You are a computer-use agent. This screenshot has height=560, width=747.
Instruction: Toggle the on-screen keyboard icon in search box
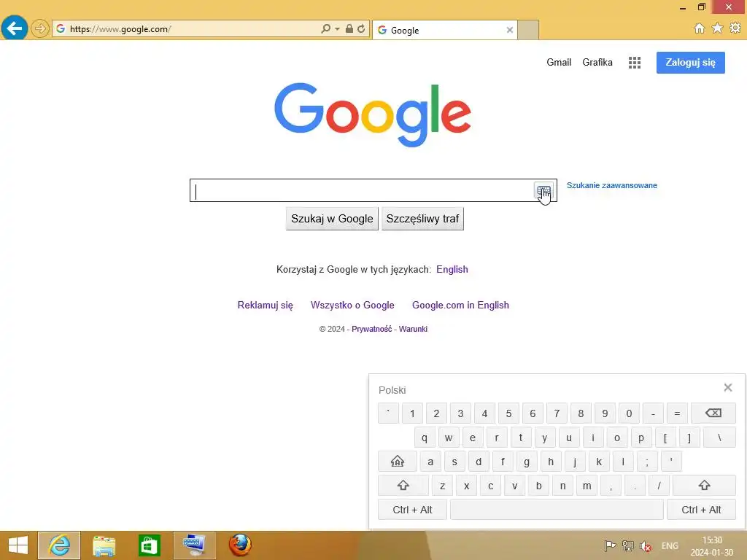543,191
